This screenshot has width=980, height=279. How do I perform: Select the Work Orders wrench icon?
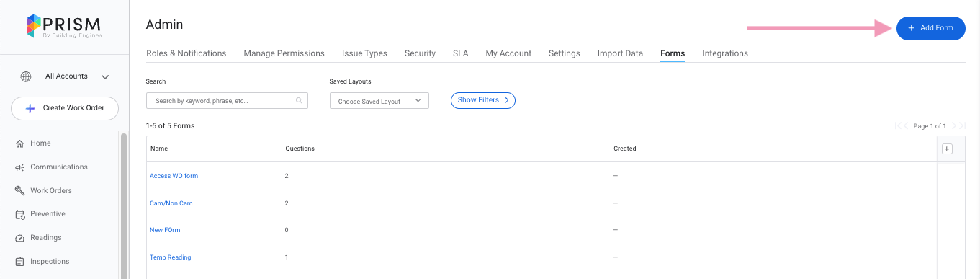pyautogui.click(x=20, y=191)
